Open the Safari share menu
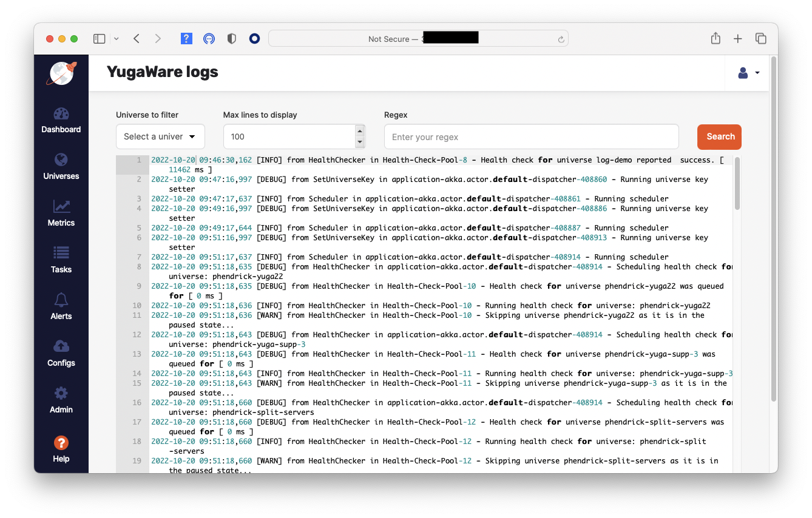 point(716,38)
